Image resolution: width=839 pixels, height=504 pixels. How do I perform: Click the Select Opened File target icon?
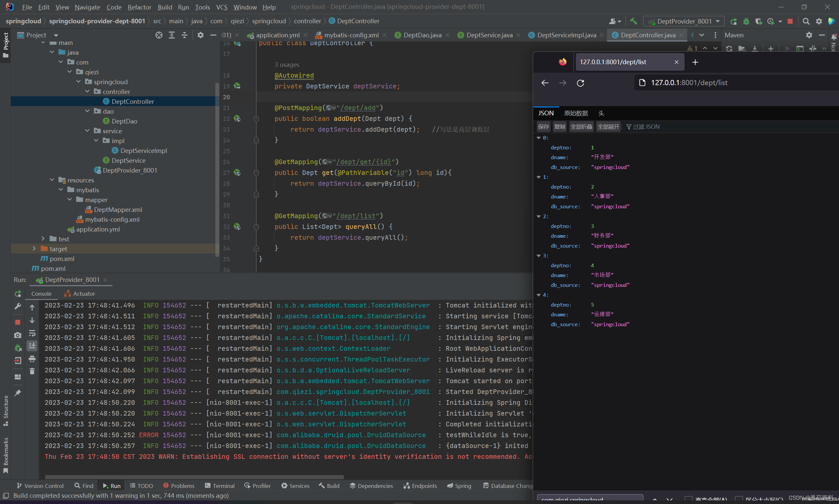(159, 35)
